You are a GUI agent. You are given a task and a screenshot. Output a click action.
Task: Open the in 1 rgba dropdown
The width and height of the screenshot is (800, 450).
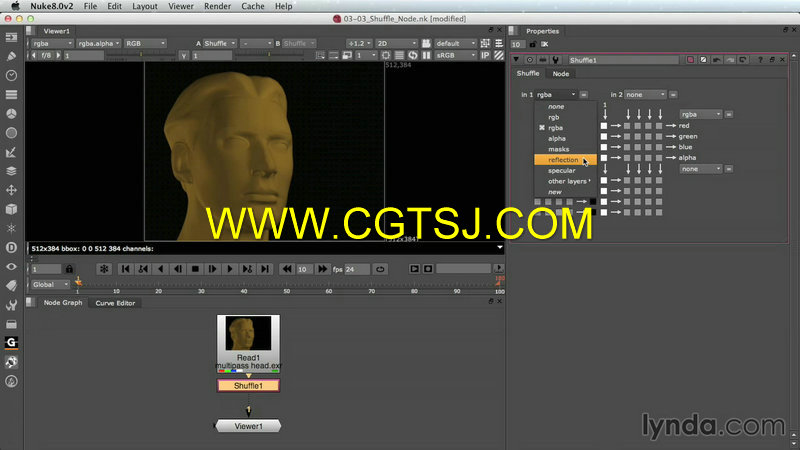pos(556,95)
